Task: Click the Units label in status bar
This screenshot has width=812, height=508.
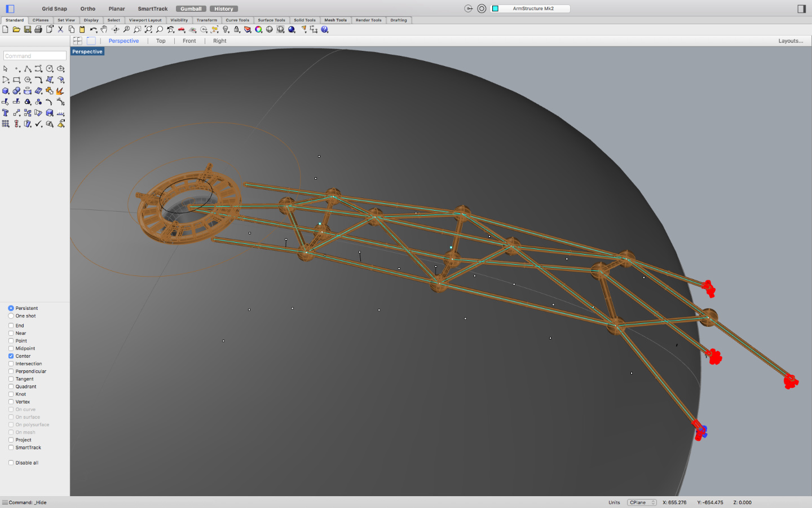Action: click(x=614, y=502)
